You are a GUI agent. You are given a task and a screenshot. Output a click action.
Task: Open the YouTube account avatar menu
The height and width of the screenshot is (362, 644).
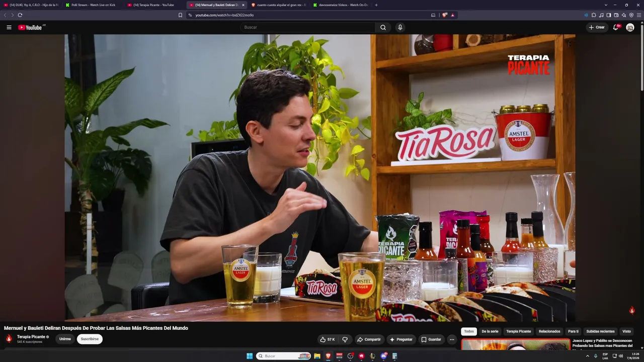pos(630,27)
